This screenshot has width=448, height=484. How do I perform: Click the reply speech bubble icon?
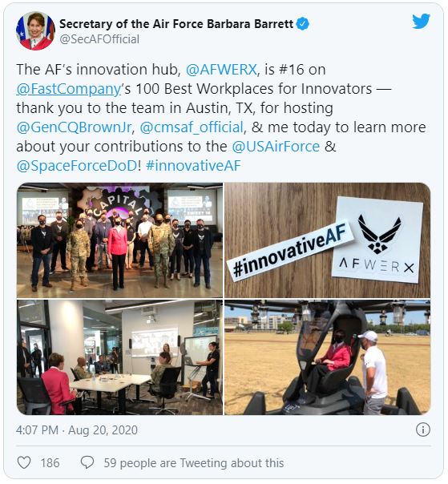(x=87, y=462)
